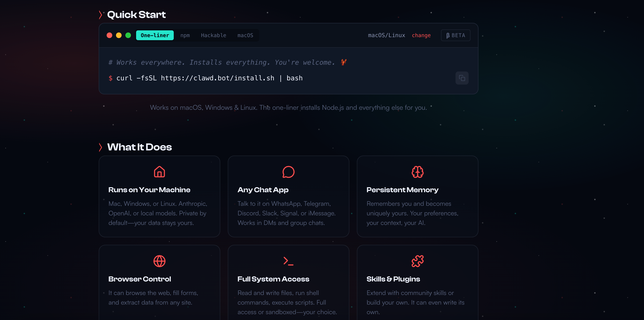This screenshot has height=320, width=644.
Task: Click the chat bubble icon for Any Chat App
Action: 288,172
